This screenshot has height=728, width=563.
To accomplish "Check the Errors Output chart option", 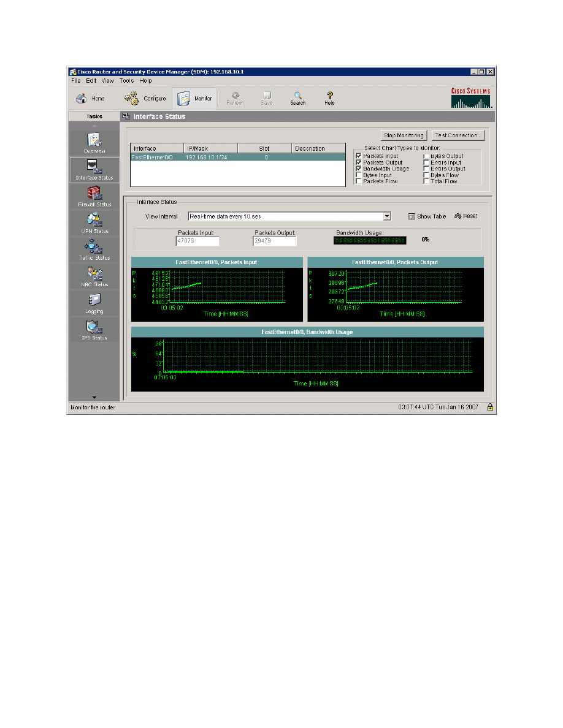I will tap(426, 169).
